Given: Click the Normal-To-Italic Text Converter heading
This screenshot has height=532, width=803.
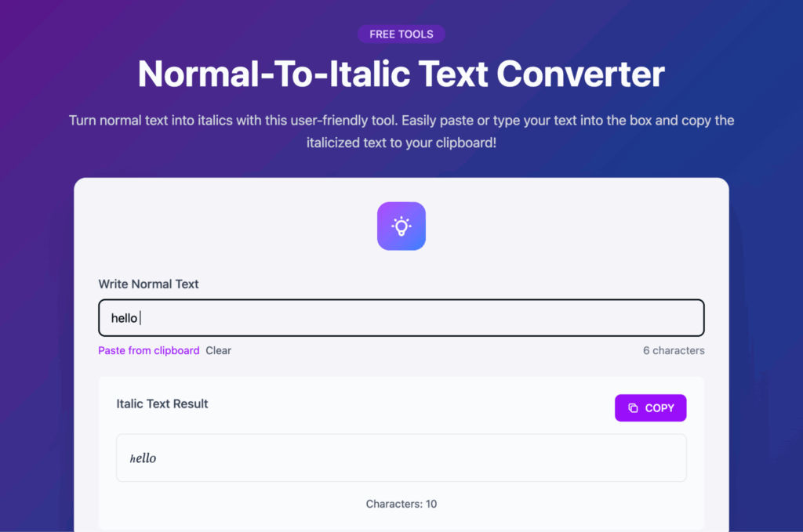Looking at the screenshot, I should pos(401,74).
